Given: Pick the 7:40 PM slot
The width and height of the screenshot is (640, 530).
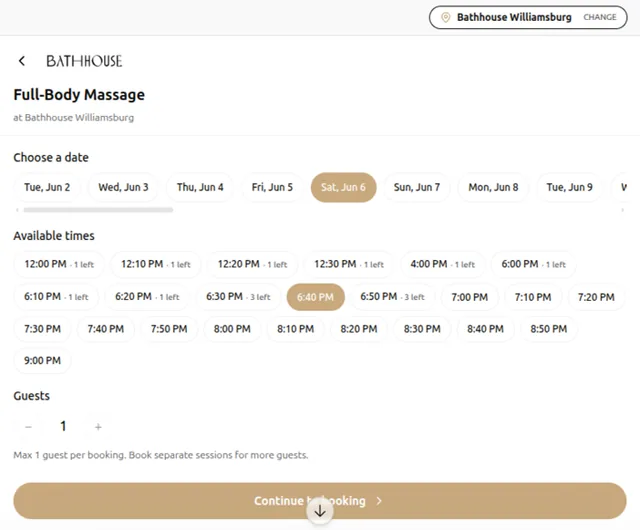Looking at the screenshot, I should (x=106, y=329).
